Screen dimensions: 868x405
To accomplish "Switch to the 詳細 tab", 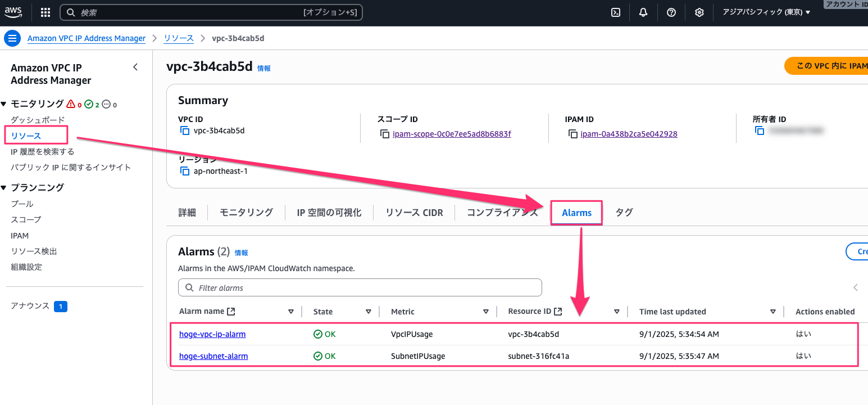I will click(187, 213).
